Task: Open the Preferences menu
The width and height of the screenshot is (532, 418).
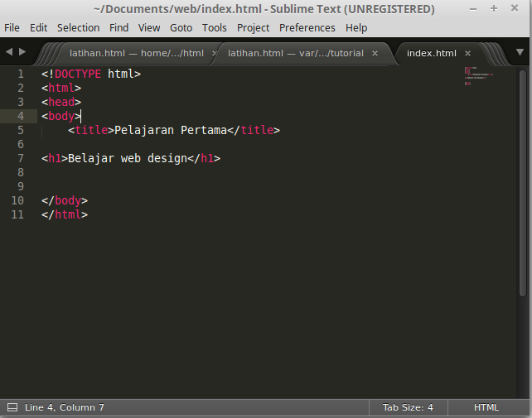Action: (x=307, y=28)
